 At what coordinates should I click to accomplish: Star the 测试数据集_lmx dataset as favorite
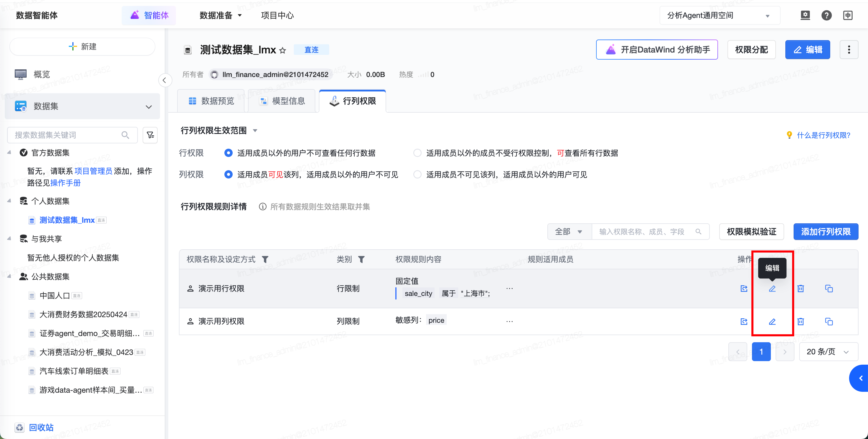click(x=283, y=50)
